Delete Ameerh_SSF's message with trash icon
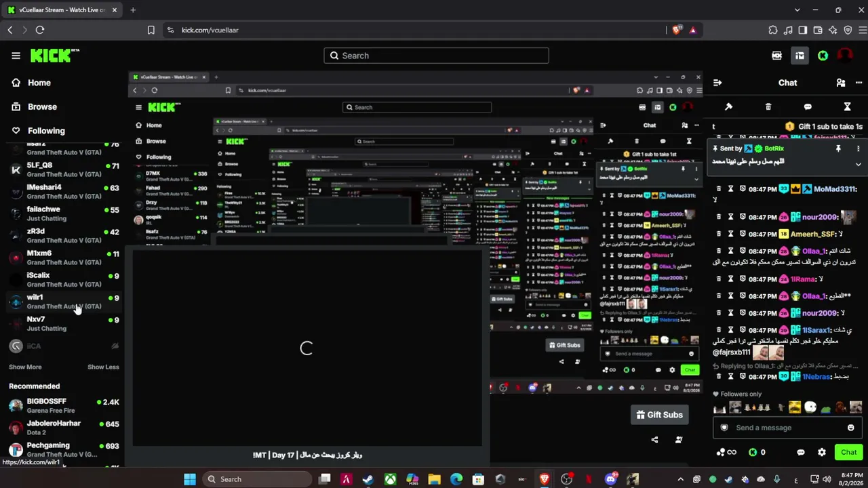868x488 pixels. tap(719, 234)
